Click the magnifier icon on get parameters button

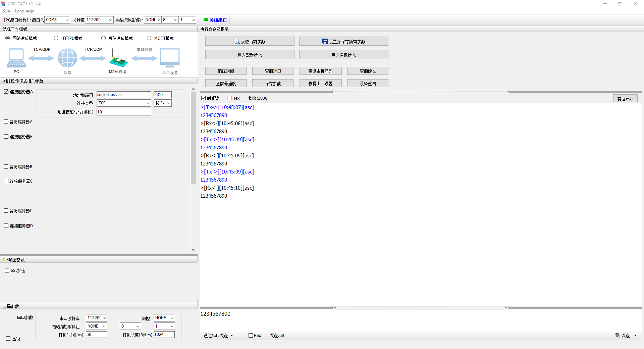click(x=237, y=42)
